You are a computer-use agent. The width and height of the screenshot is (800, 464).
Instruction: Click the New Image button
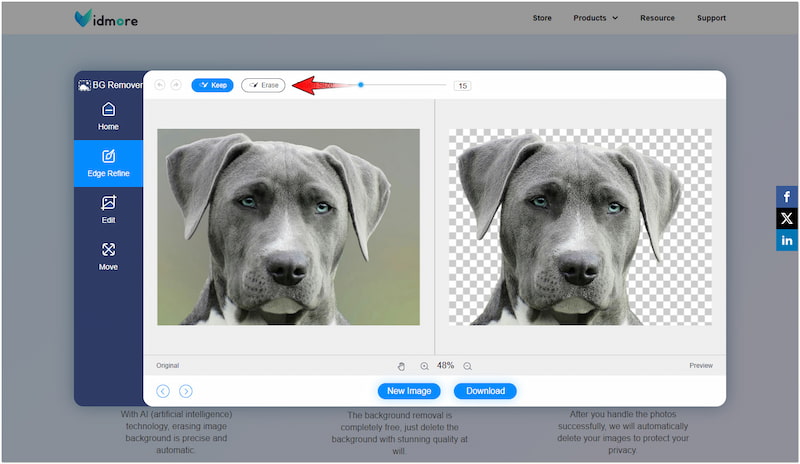(x=409, y=391)
